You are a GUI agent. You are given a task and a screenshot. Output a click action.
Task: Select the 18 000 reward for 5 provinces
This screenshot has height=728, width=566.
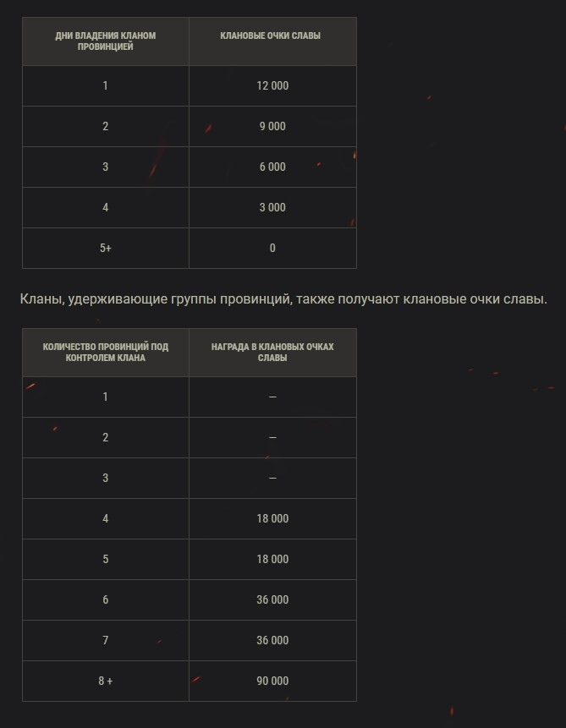pyautogui.click(x=272, y=560)
